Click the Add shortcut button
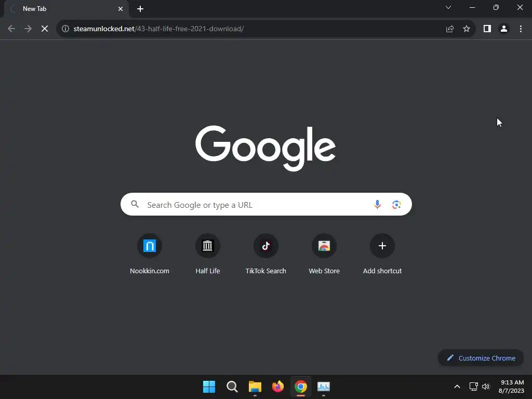This screenshot has width=532, height=399. pyautogui.click(x=382, y=254)
